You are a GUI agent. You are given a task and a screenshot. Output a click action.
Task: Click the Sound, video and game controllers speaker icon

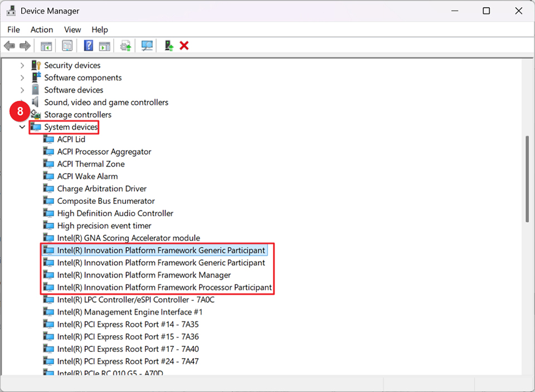click(35, 102)
